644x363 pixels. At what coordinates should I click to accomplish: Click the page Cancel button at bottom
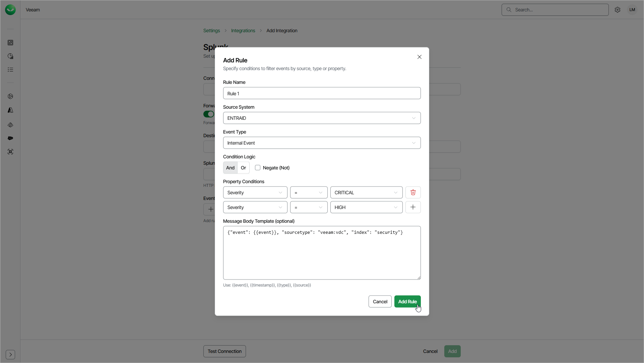click(430, 351)
